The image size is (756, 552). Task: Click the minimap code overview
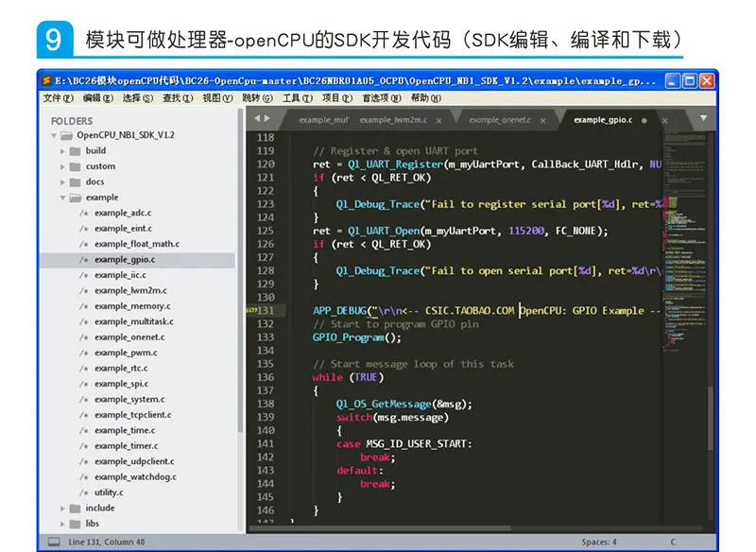point(684,241)
